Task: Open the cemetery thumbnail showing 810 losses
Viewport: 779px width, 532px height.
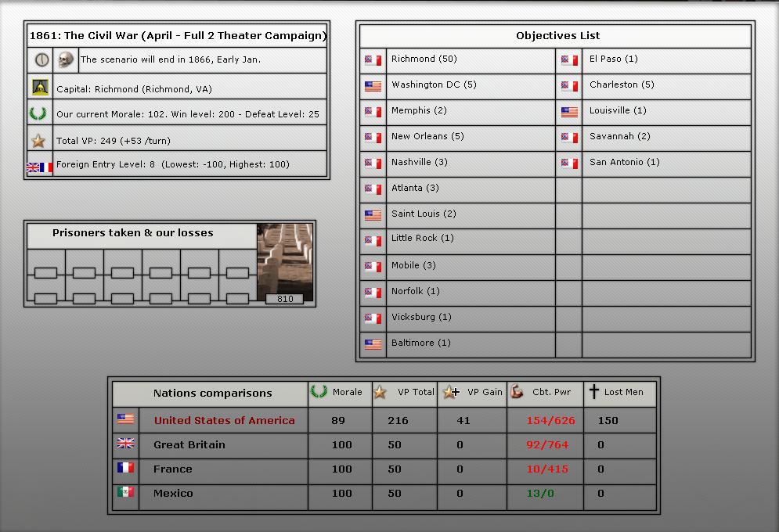Action: point(285,263)
